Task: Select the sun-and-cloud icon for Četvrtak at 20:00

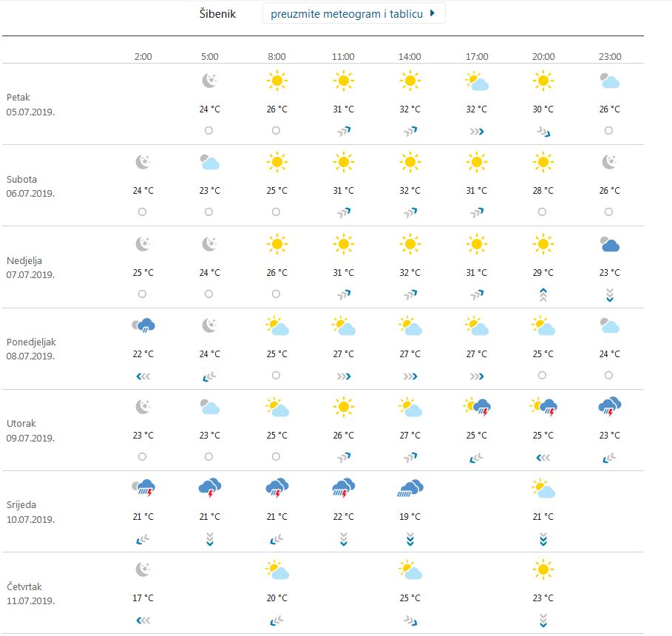Action: 543,569
